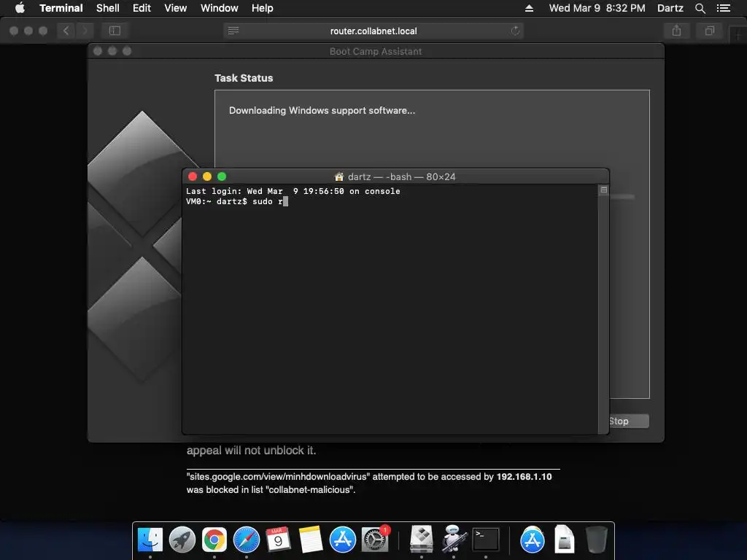This screenshot has height=560, width=747.
Task: Click the date and time in the menu bar
Action: (x=597, y=8)
